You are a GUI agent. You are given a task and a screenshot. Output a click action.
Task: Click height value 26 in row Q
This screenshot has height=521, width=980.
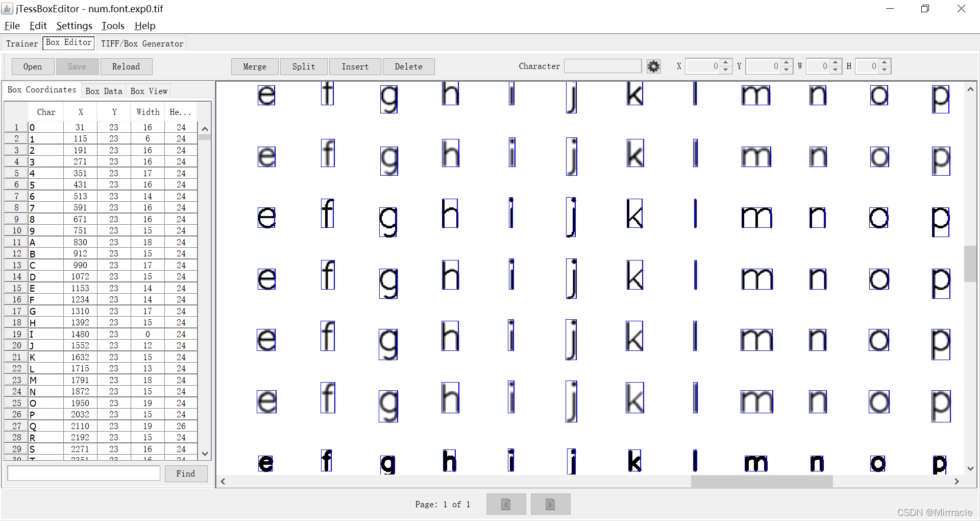(x=181, y=426)
